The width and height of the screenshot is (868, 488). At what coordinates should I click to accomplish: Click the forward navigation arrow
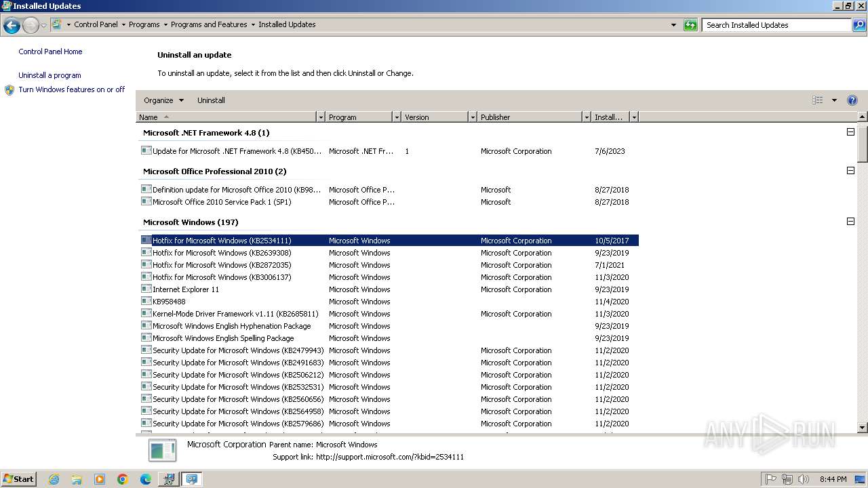pos(31,26)
